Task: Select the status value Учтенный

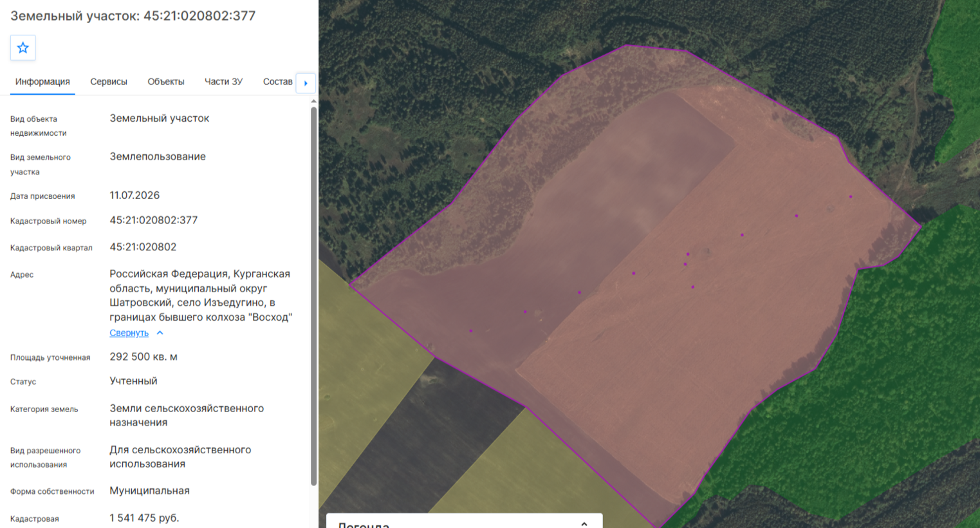Action: (x=133, y=381)
